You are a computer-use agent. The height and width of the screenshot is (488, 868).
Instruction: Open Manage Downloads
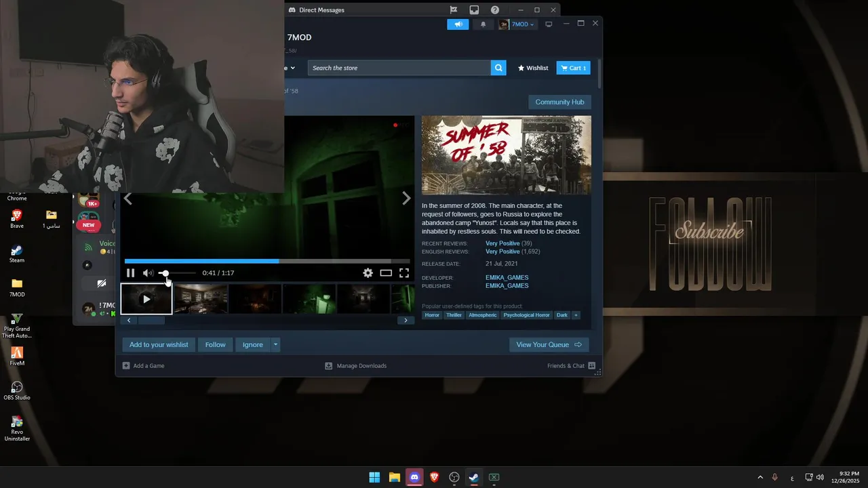click(x=355, y=366)
